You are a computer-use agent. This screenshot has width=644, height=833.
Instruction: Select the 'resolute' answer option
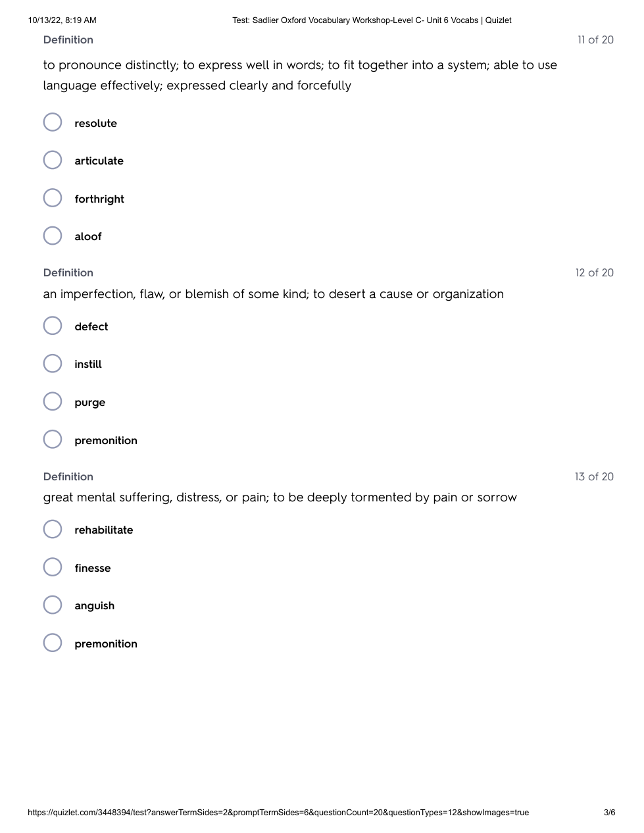click(53, 122)
